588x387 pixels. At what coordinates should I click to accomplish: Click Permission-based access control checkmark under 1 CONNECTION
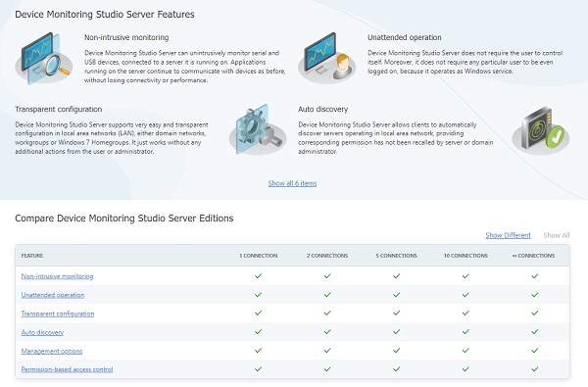pyautogui.click(x=258, y=369)
